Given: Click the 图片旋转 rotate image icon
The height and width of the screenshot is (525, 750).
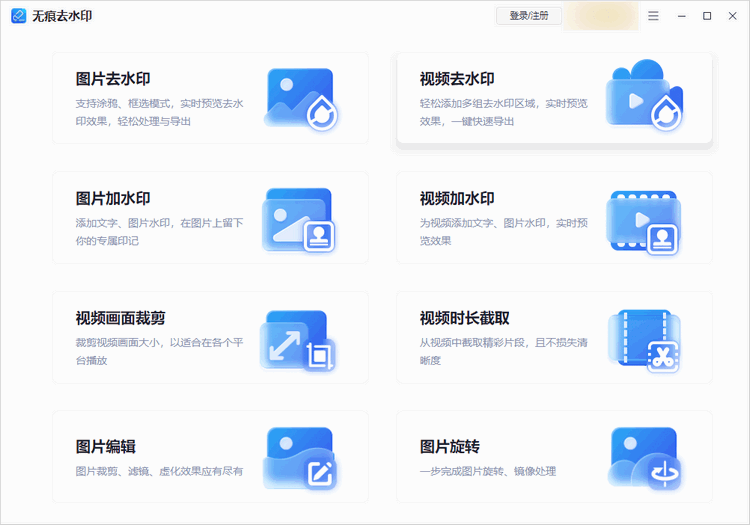Looking at the screenshot, I should tap(644, 458).
